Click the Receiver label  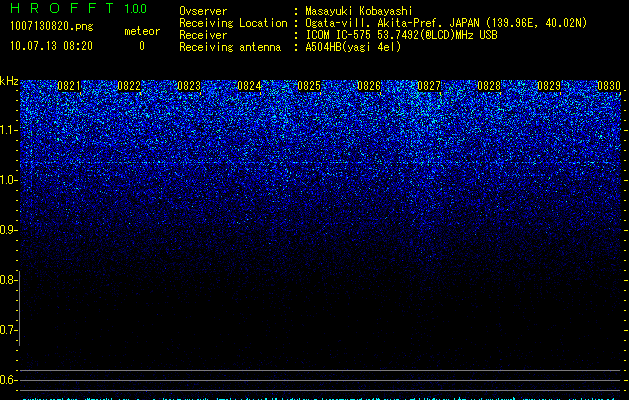203,35
